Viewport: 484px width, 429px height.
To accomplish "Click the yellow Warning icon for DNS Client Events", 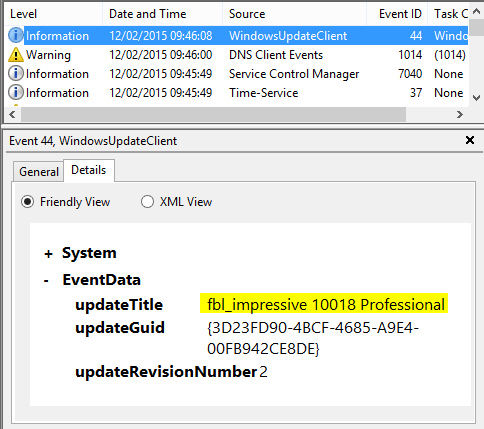I will tap(16, 55).
